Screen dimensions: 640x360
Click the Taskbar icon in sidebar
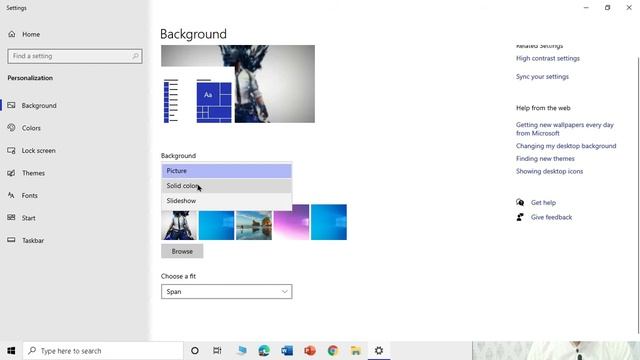pos(11,240)
